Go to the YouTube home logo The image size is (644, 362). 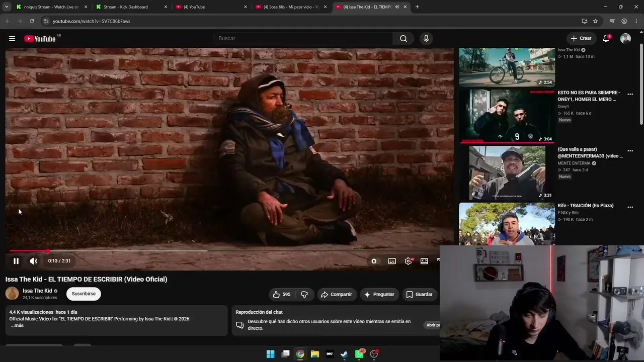[x=40, y=39]
